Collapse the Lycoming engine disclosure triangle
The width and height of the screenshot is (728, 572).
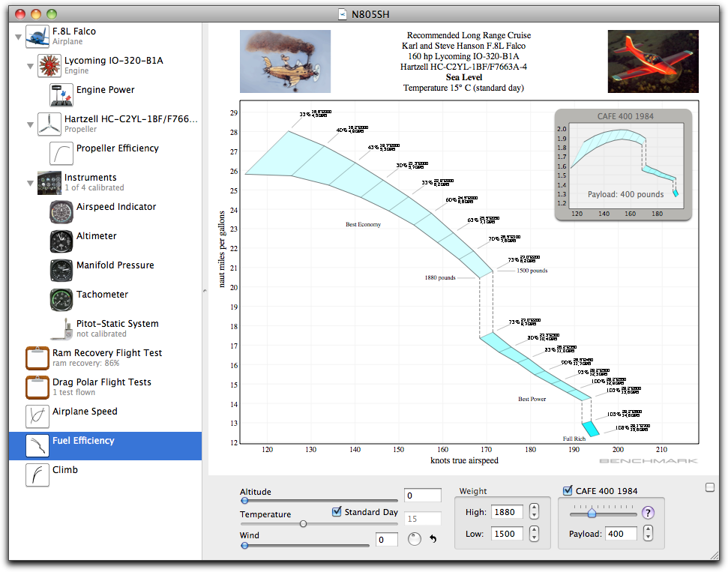[30, 66]
